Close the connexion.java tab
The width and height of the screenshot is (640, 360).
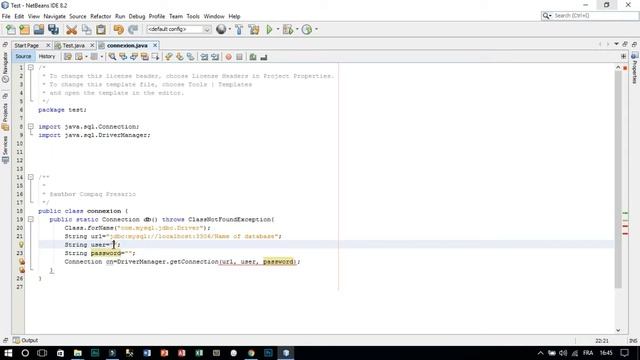pyautogui.click(x=155, y=45)
